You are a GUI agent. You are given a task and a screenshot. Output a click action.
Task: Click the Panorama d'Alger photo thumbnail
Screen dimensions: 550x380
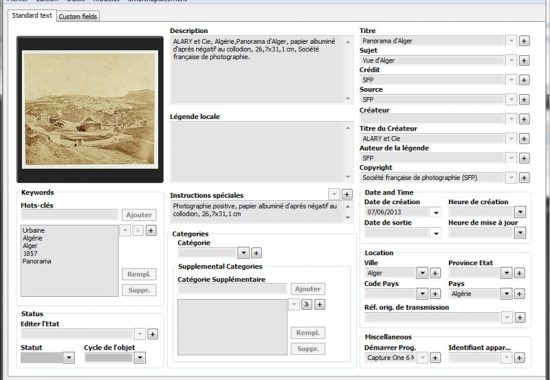[x=90, y=109]
